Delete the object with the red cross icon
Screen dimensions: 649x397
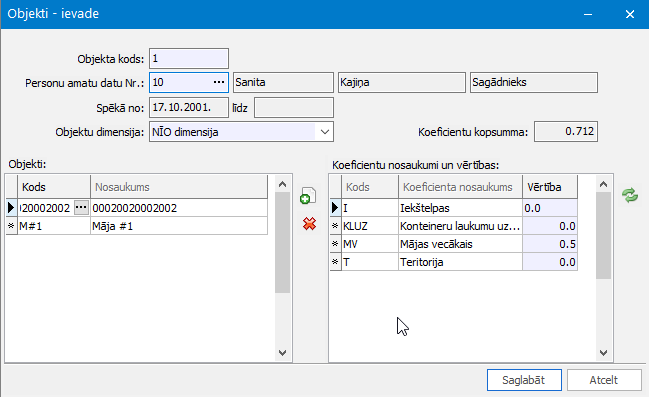(309, 224)
